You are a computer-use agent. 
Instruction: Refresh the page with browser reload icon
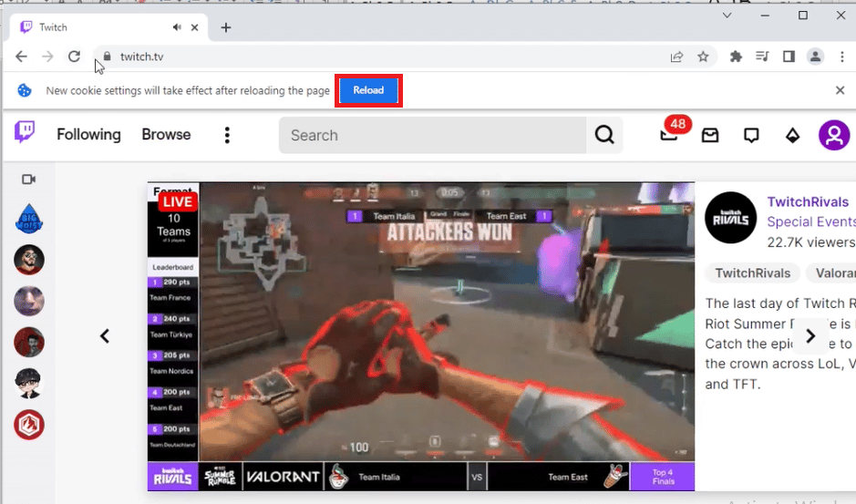click(x=74, y=57)
